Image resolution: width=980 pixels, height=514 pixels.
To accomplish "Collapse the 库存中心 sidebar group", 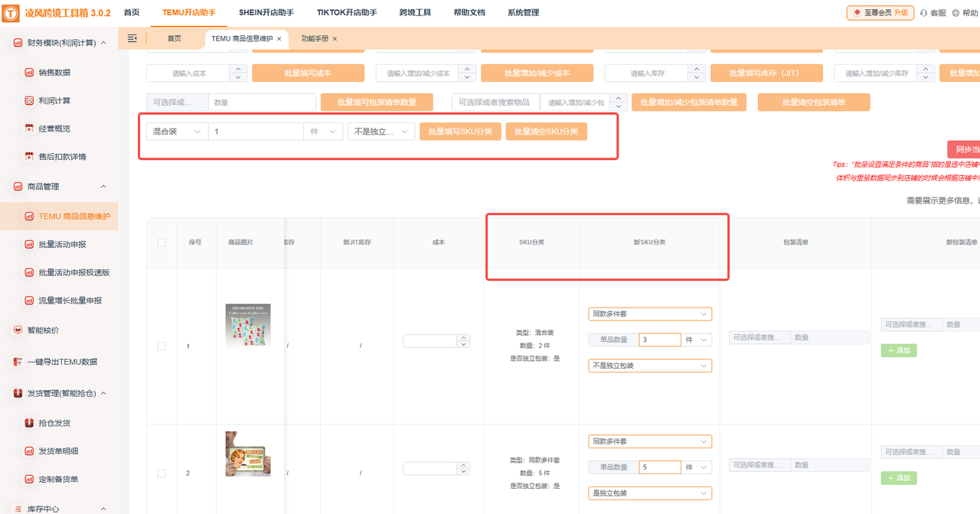I will pos(103,509).
